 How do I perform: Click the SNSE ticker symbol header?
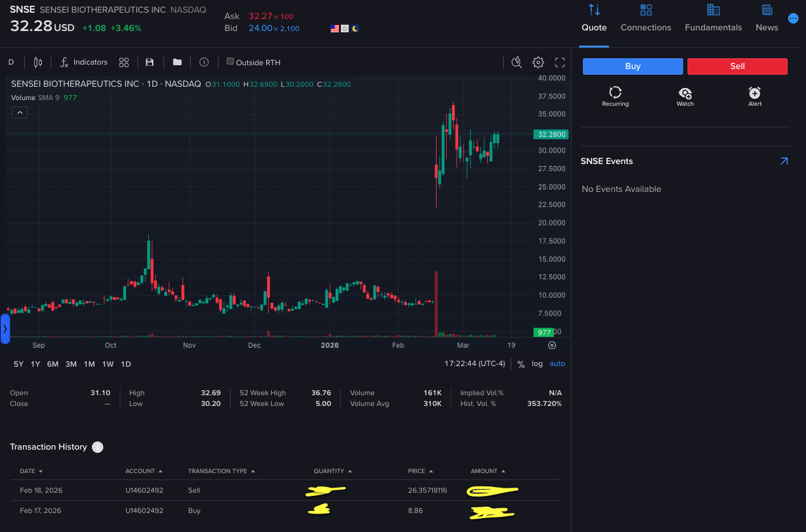[22, 9]
